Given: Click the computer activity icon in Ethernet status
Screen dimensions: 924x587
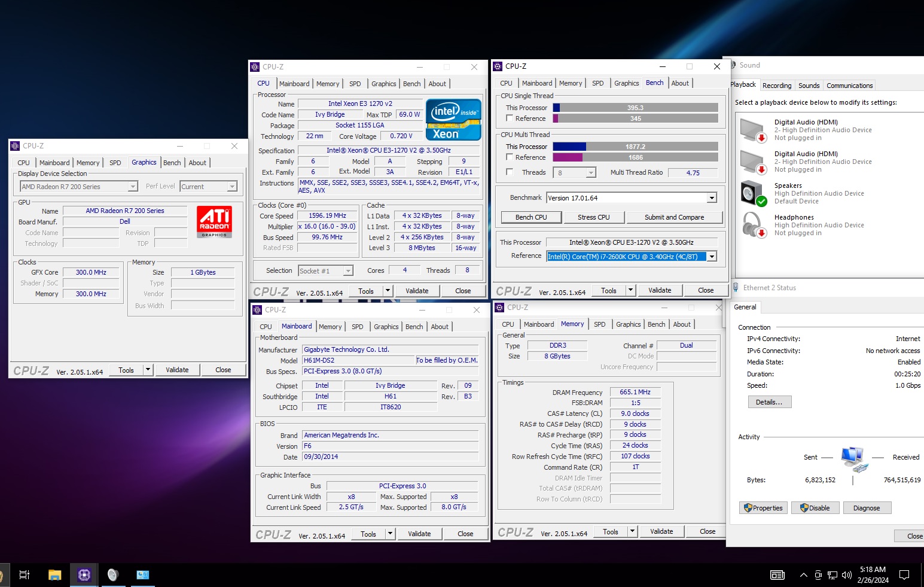Looking at the screenshot, I should click(854, 458).
